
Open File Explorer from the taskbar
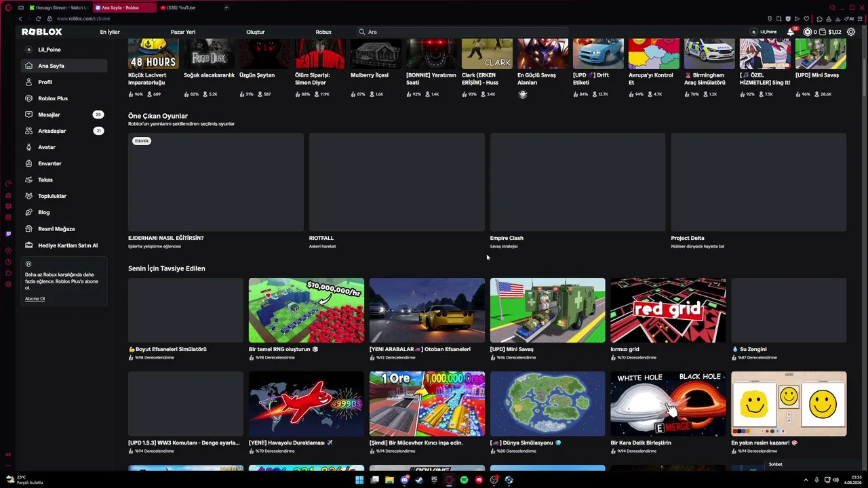pos(389,480)
